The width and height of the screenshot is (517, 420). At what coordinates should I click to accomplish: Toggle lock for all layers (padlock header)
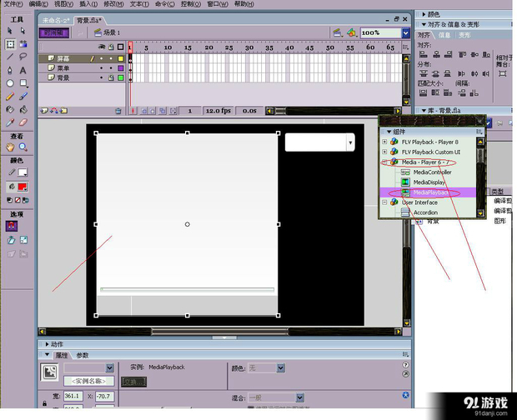112,47
